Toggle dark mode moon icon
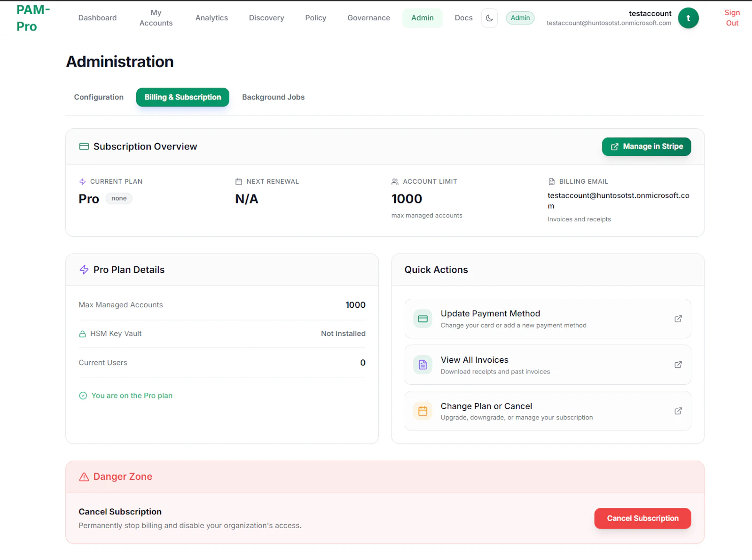The image size is (752, 560). click(489, 18)
